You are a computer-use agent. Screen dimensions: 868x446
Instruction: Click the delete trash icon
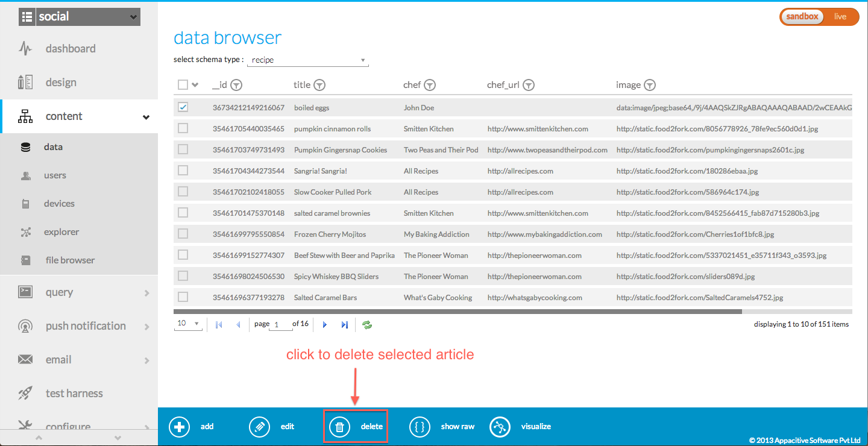tap(339, 427)
